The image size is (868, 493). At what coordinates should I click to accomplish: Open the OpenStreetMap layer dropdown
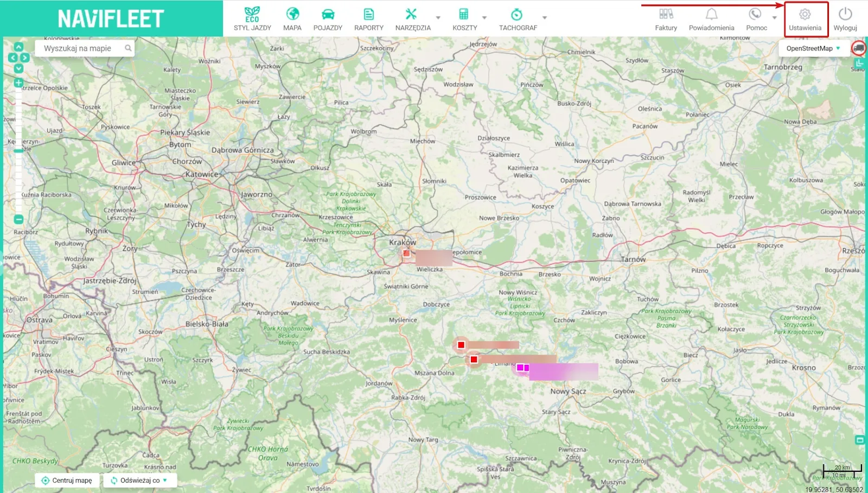[x=814, y=48]
